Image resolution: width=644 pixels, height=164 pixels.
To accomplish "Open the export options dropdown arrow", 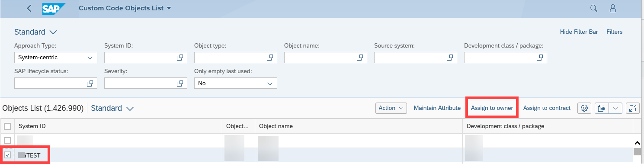I will click(x=615, y=108).
